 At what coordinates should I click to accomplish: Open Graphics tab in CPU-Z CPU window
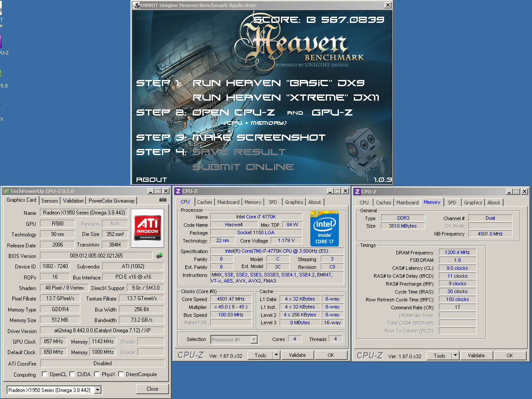coord(294,202)
